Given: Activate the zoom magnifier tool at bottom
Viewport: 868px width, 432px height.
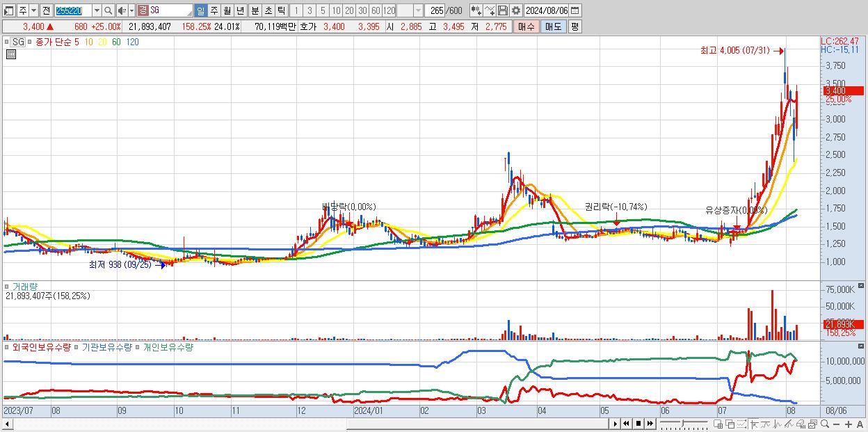Looking at the screenshot, I should 825,424.
